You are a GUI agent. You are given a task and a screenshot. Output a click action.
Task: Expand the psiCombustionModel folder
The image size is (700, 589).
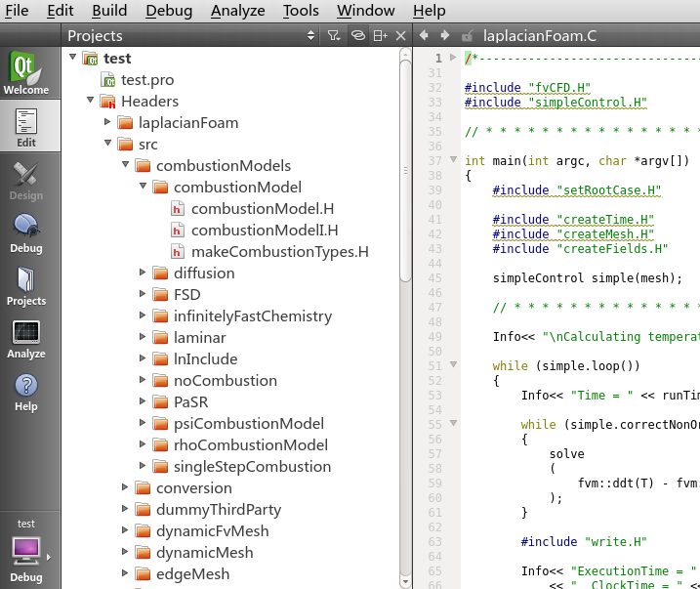click(x=143, y=422)
